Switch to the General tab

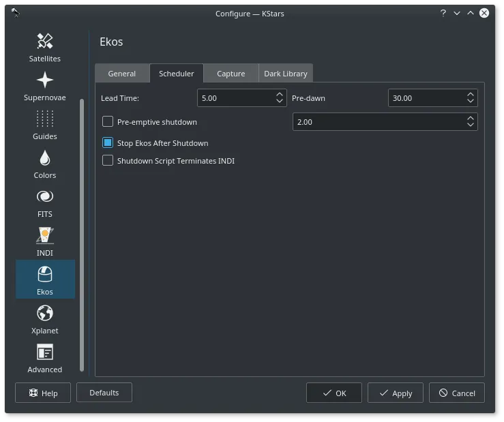point(122,74)
